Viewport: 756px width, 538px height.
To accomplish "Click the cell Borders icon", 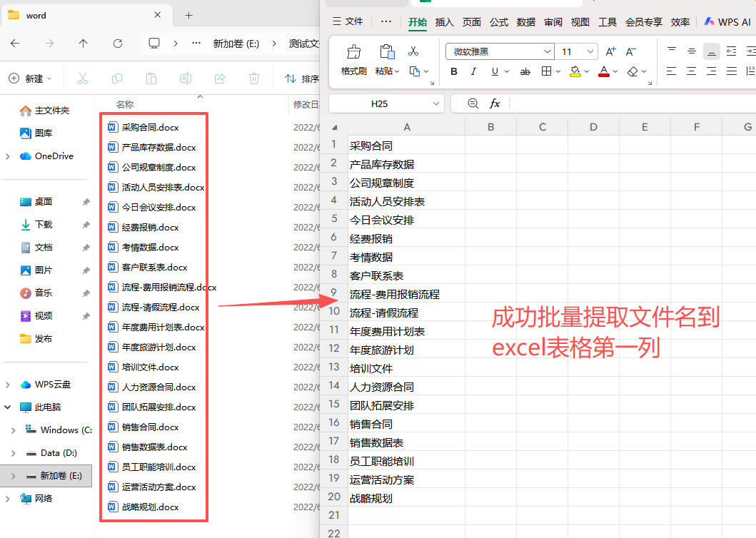I will pyautogui.click(x=546, y=71).
